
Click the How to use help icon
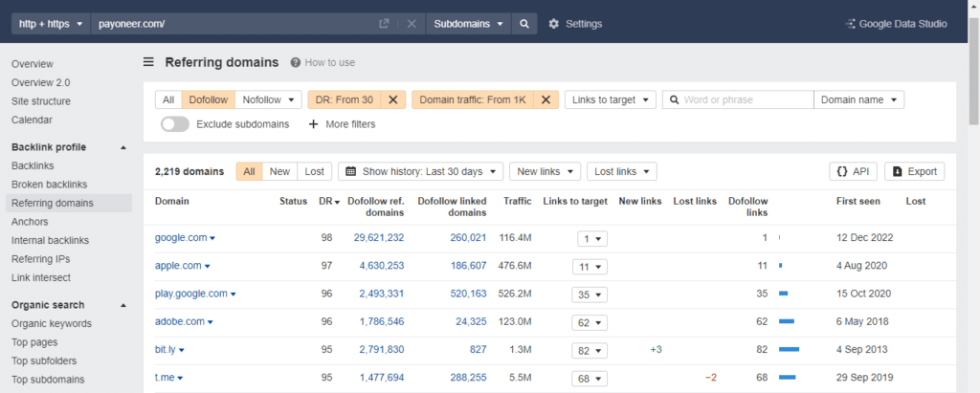tap(295, 62)
